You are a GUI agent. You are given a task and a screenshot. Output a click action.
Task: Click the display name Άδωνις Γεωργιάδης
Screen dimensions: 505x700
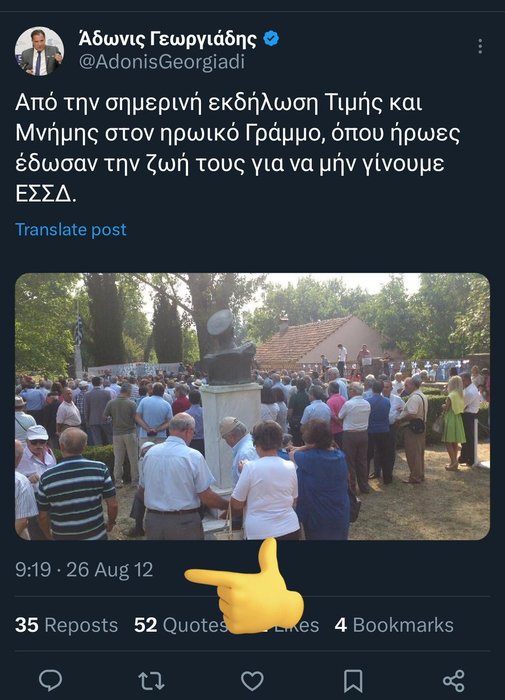click(168, 39)
